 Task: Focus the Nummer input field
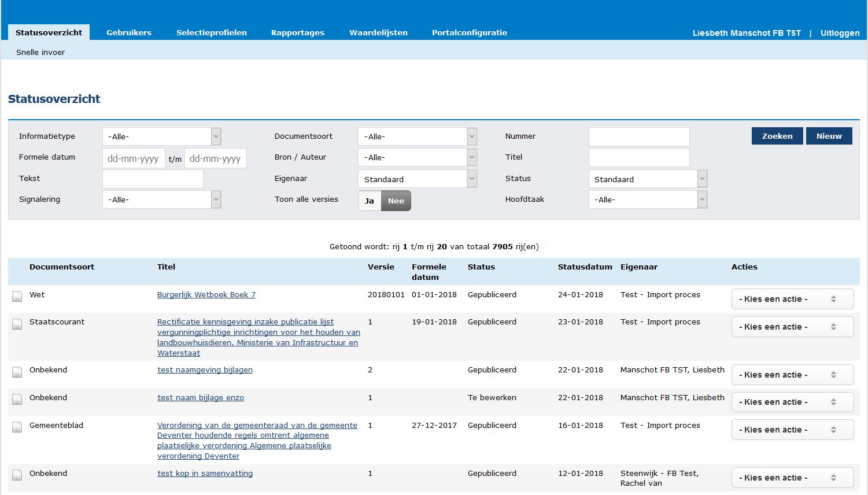(639, 136)
